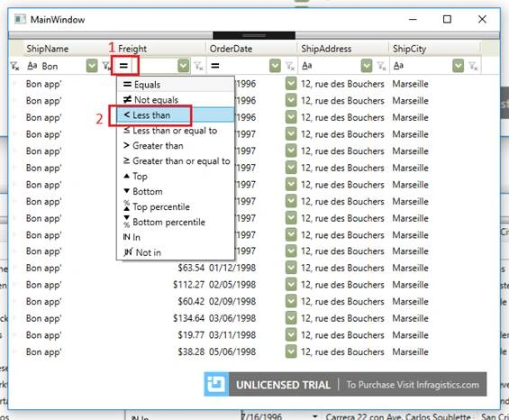Click the MainWindow title bar app icon

point(20,19)
